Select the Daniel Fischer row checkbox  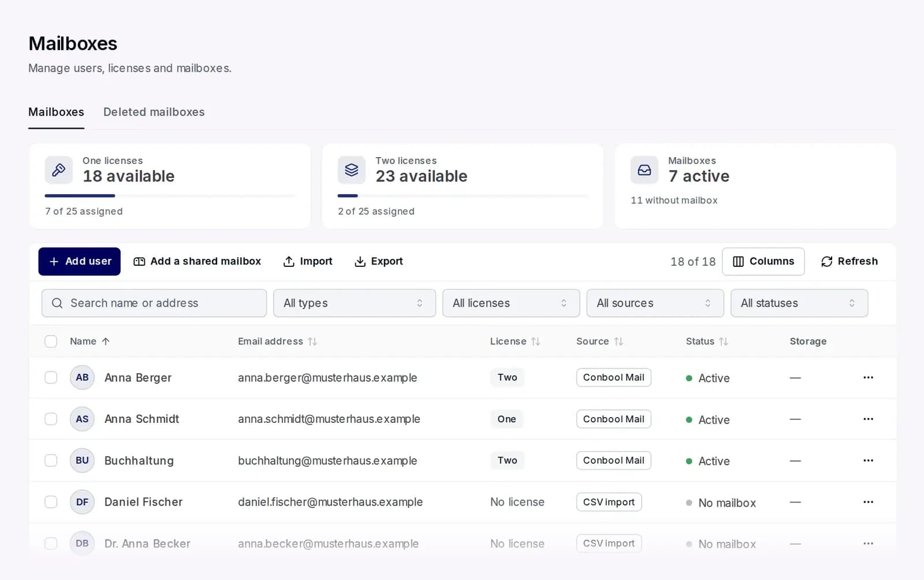coord(51,502)
